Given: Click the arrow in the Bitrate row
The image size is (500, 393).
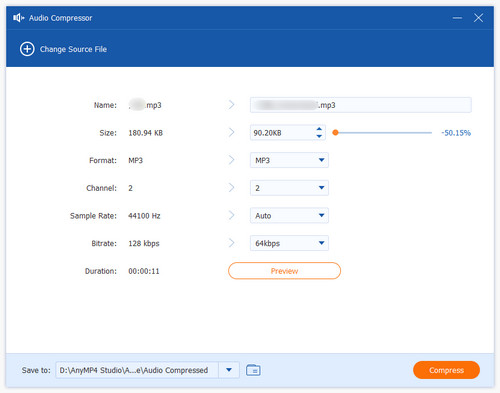Looking at the screenshot, I should click(231, 243).
